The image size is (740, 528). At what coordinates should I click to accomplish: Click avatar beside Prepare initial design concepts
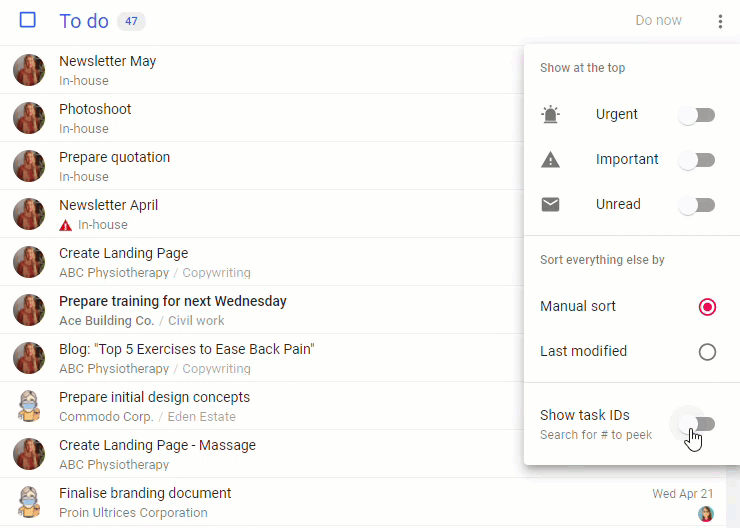tap(29, 406)
